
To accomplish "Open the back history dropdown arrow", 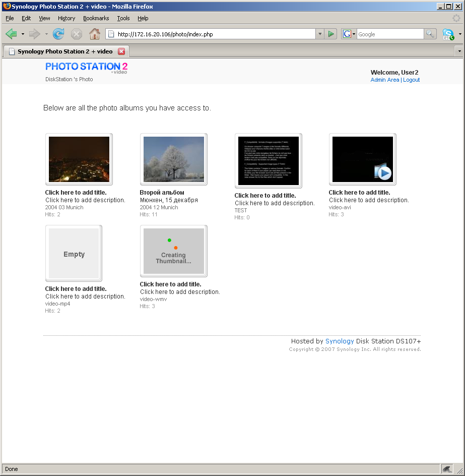I will pos(23,34).
